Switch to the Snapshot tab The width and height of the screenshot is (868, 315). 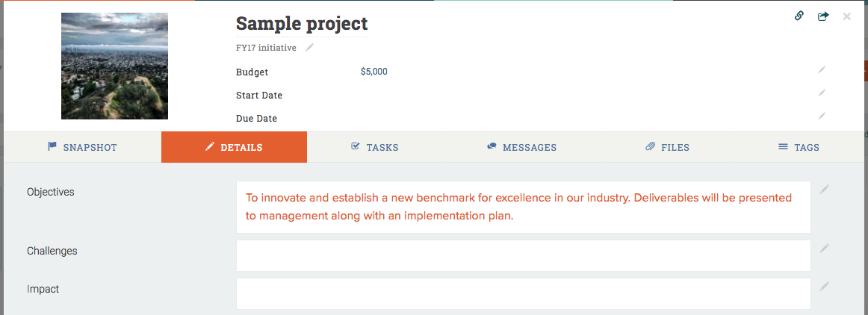pos(82,147)
